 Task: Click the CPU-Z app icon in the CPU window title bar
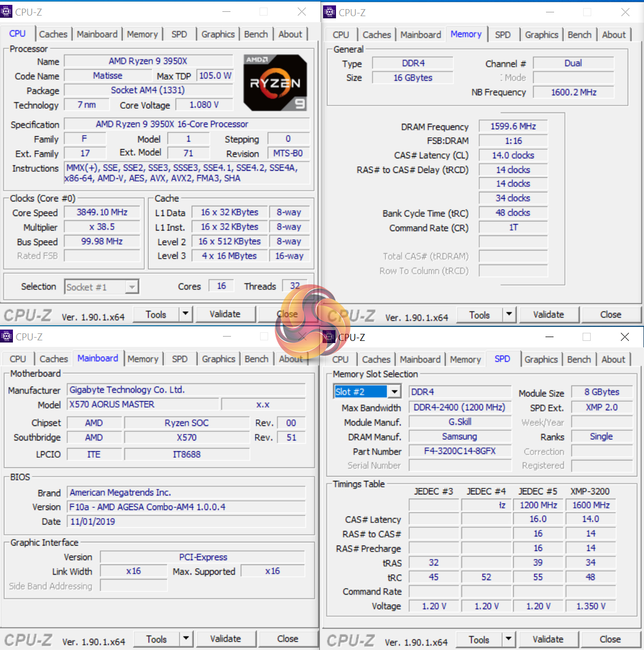(6, 12)
